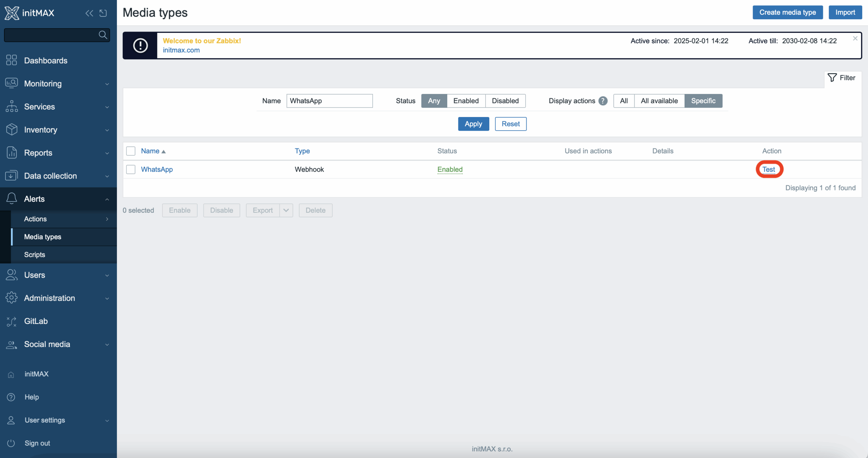868x458 pixels.
Task: Set Status filter to Disabled
Action: (x=505, y=101)
